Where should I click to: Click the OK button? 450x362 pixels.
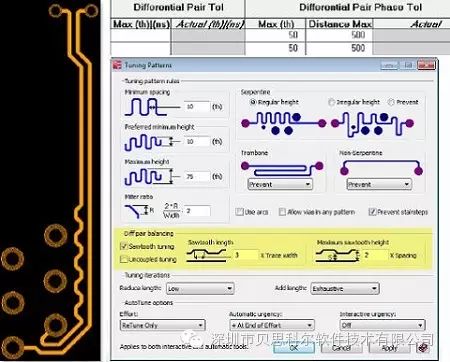294,348
